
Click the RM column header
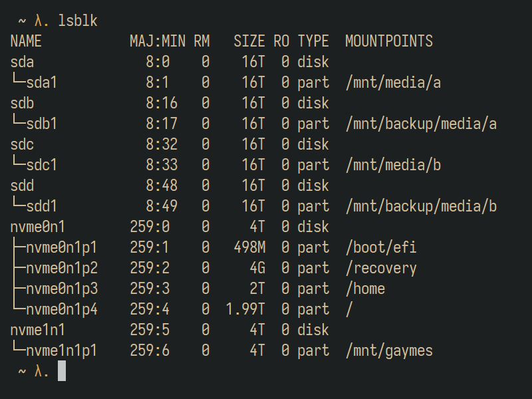(x=201, y=41)
